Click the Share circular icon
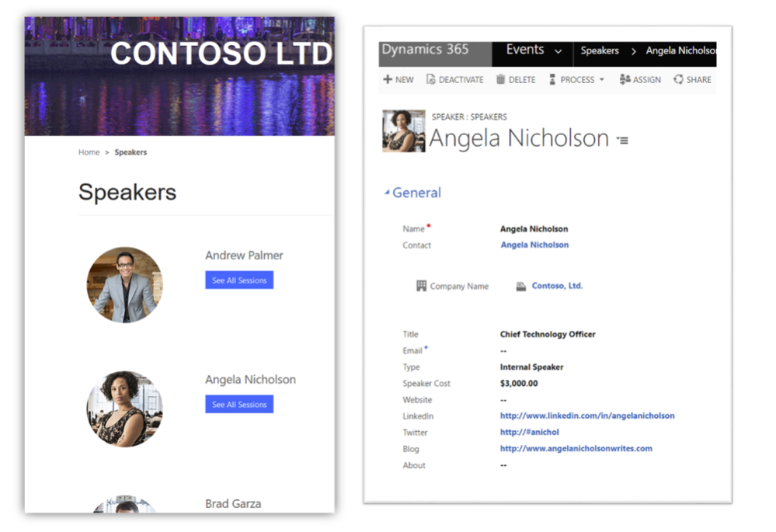The image size is (776, 532). point(678,79)
